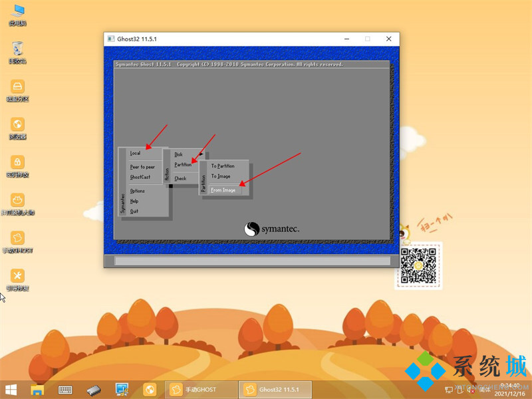Click the Ghost32 title bar app icon
Screen dimensions: 532x399
coord(111,39)
